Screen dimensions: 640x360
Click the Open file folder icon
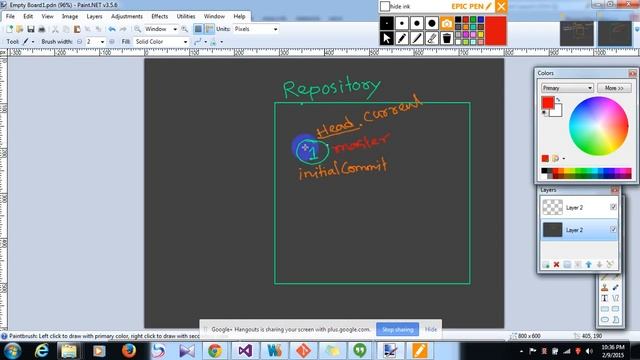click(x=20, y=29)
